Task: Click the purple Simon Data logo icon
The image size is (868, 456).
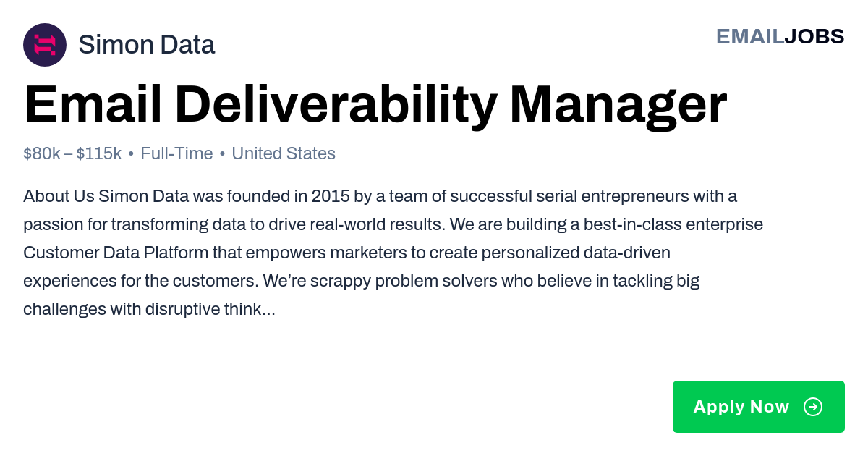Action: [x=45, y=45]
